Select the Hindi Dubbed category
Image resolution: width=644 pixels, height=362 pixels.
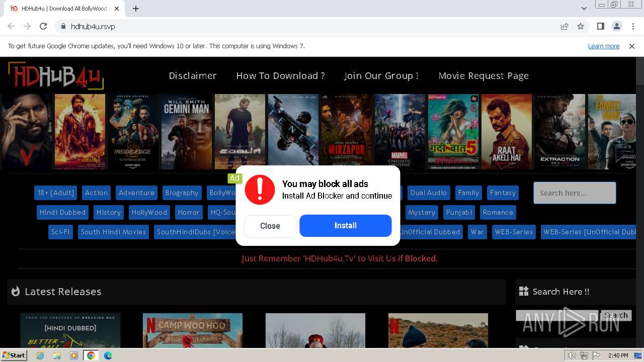[62, 212]
